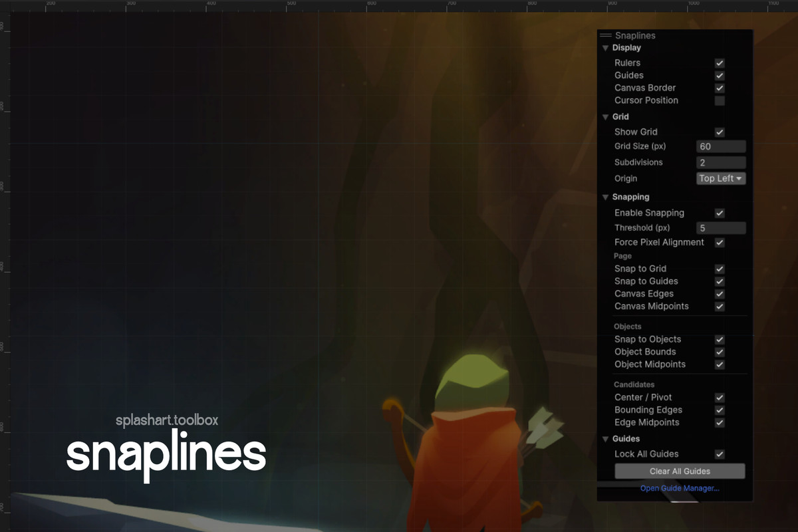
Task: Disable Enable Snapping checkbox
Action: pos(720,213)
